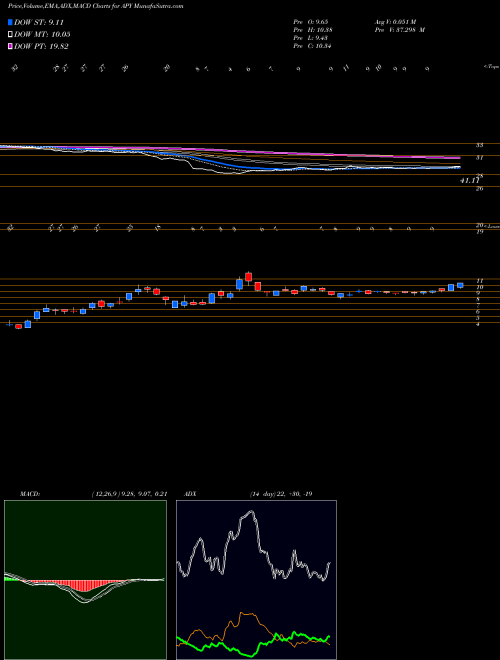
Task: Click the ADX panel heading label
Action: tap(189, 494)
